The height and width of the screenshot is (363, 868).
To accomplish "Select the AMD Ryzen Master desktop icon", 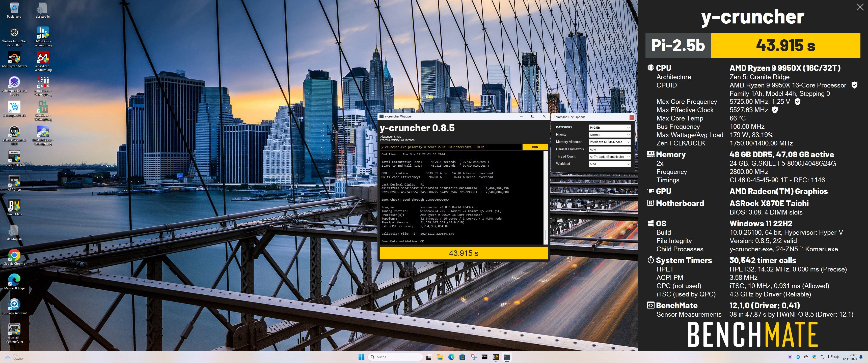I will (x=14, y=59).
